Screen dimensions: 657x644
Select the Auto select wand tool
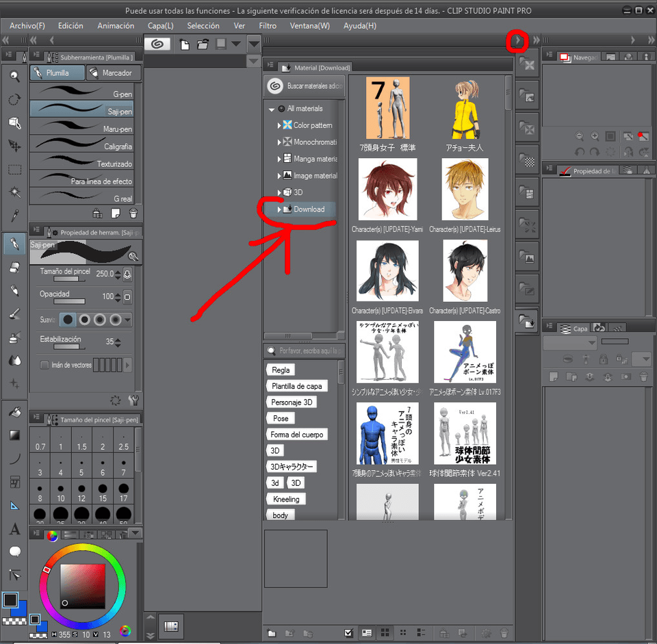click(14, 192)
